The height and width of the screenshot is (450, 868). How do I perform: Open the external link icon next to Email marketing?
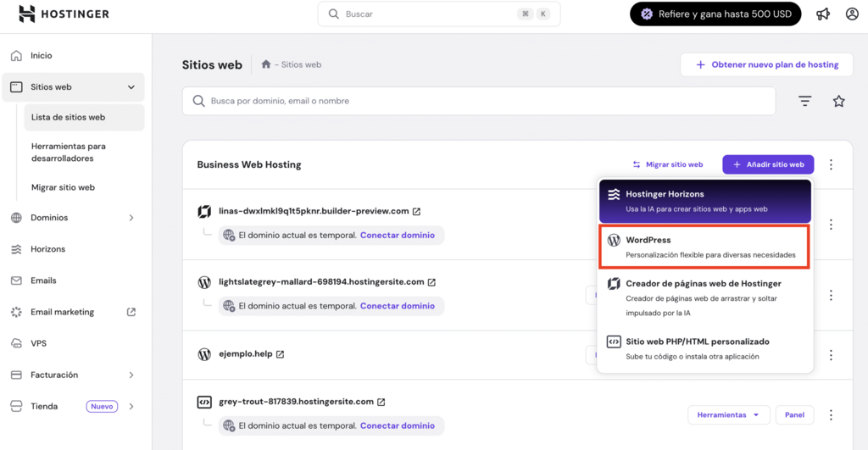coord(131,312)
